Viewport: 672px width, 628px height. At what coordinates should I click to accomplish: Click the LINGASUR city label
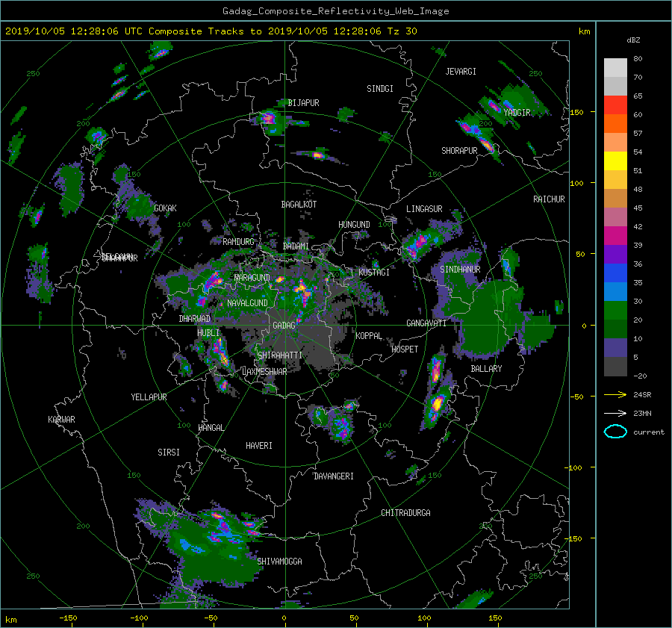click(x=424, y=209)
